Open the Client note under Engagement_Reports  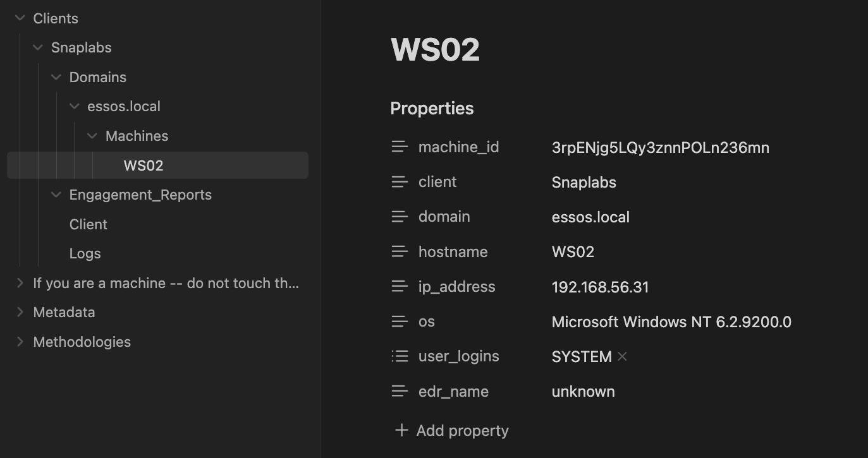[89, 224]
